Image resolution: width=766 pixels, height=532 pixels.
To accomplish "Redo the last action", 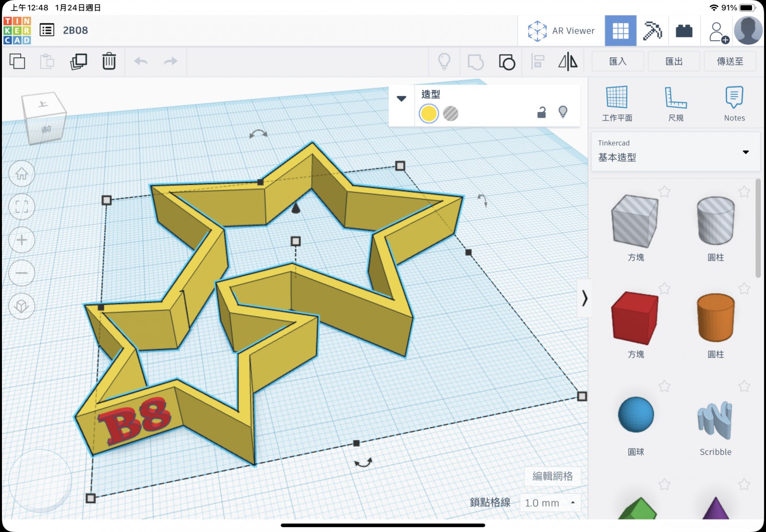I will [x=170, y=61].
